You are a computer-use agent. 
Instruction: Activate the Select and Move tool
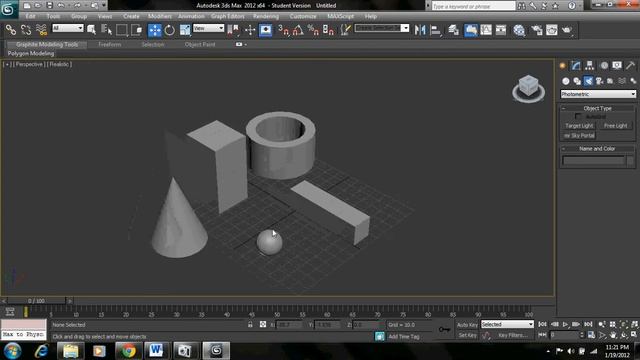point(155,30)
